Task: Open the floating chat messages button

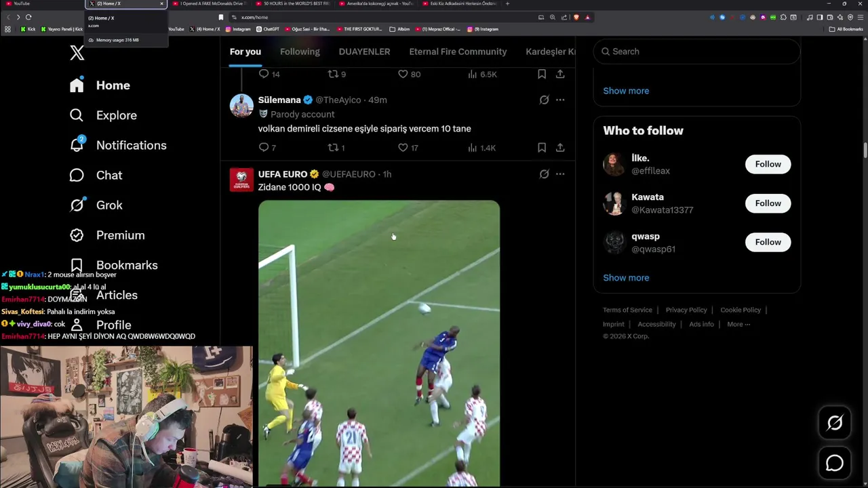Action: [835, 463]
